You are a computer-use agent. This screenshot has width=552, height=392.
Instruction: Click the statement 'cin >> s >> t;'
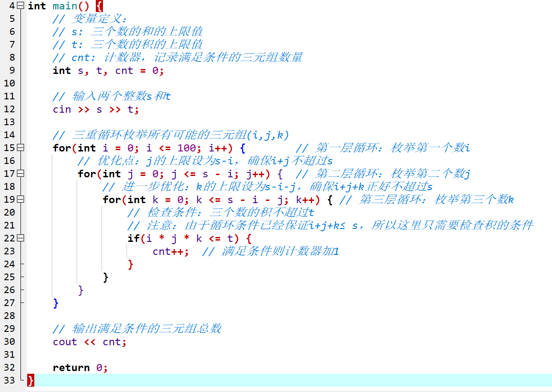[x=96, y=110]
